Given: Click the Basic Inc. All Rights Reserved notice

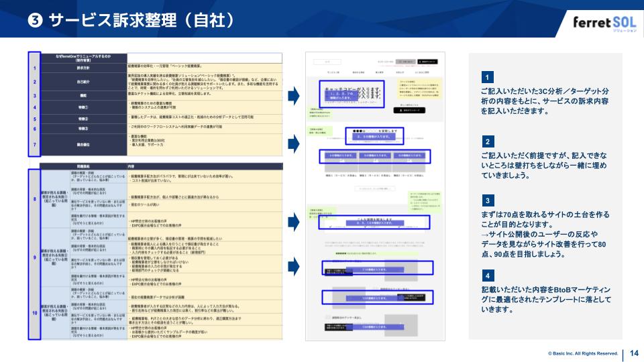Looking at the screenshot, I should point(583,353).
